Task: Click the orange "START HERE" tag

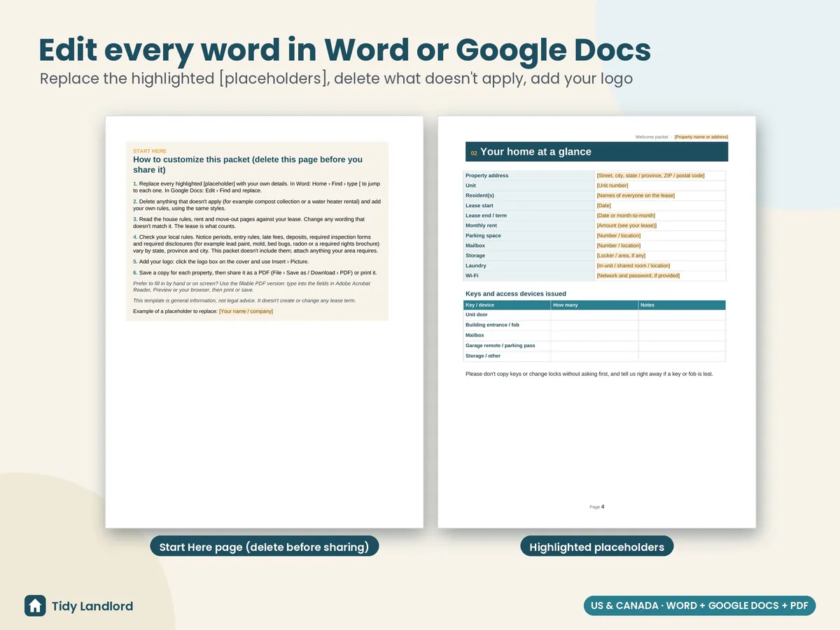Action: [x=150, y=151]
